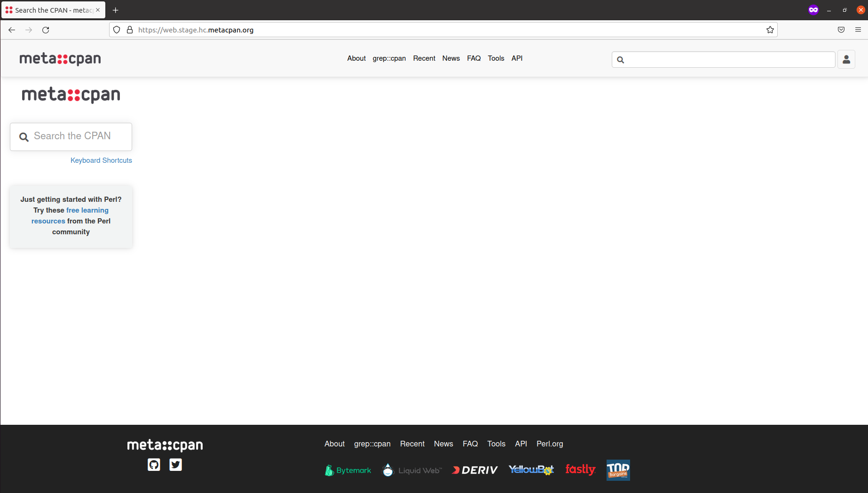
Task: Click News in the footer
Action: [443, 444]
